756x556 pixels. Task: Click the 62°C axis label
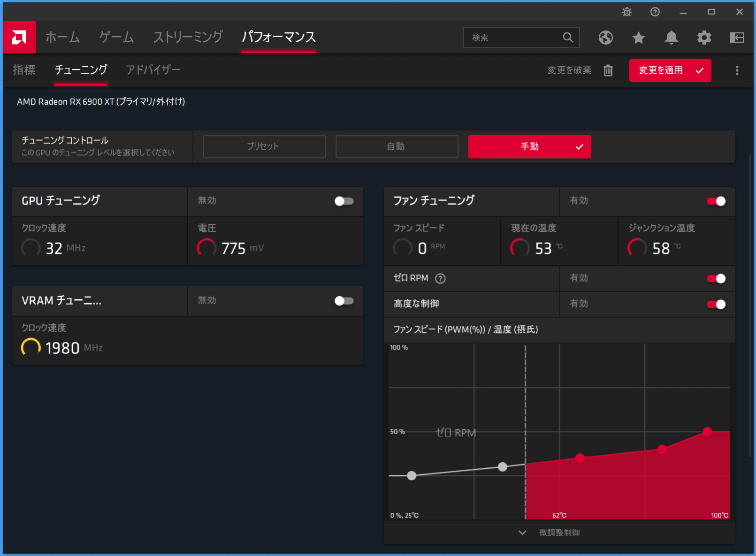[x=559, y=515]
